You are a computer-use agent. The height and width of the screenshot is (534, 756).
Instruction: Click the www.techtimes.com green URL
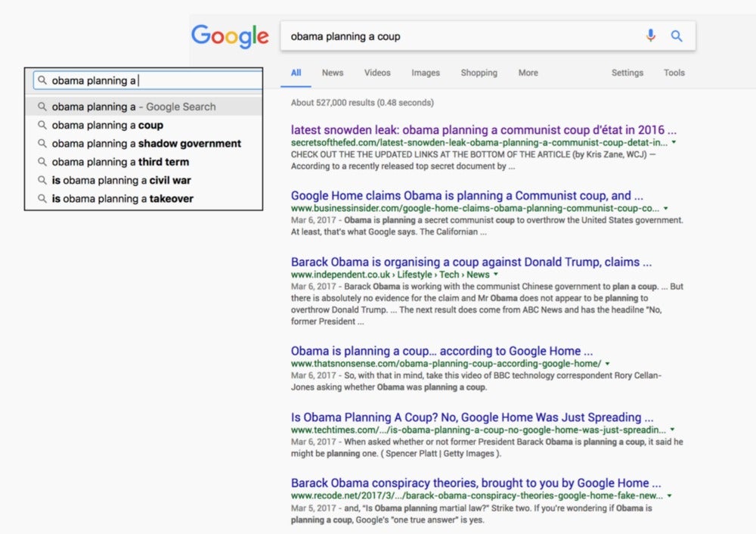[479, 430]
